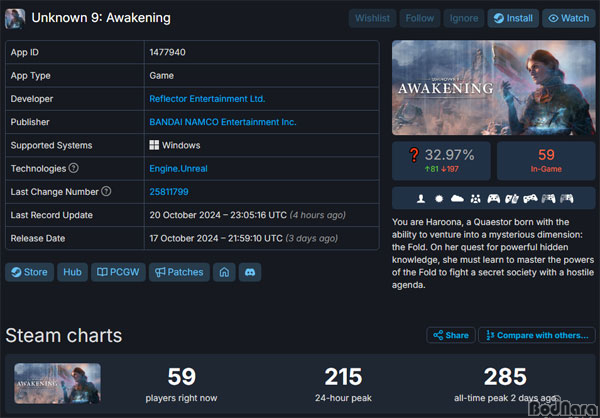Open the Patches button
This screenshot has height=418, width=600.
click(179, 272)
